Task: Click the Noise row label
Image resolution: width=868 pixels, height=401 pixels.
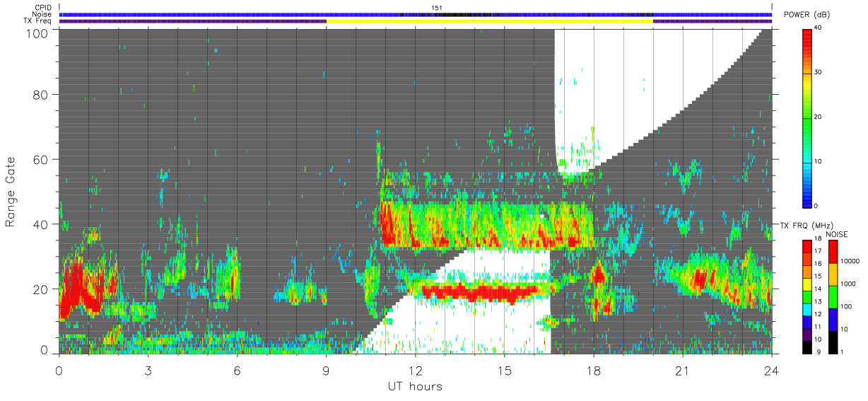Action: tap(42, 14)
